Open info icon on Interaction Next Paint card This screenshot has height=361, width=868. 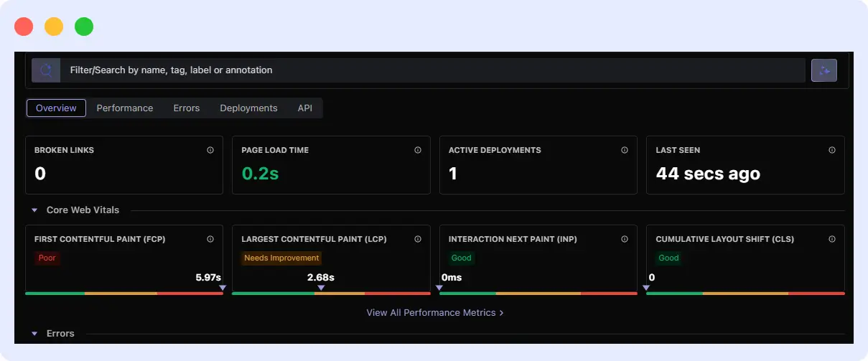[625, 239]
